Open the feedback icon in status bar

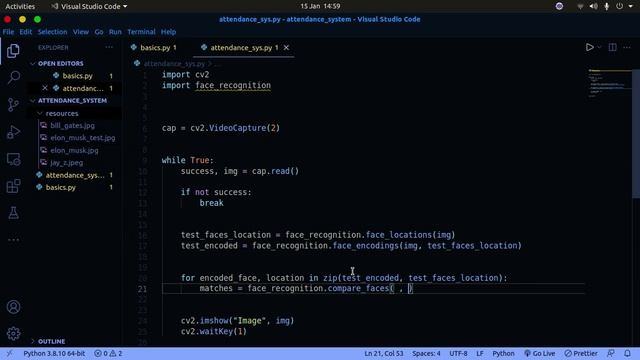point(611,353)
